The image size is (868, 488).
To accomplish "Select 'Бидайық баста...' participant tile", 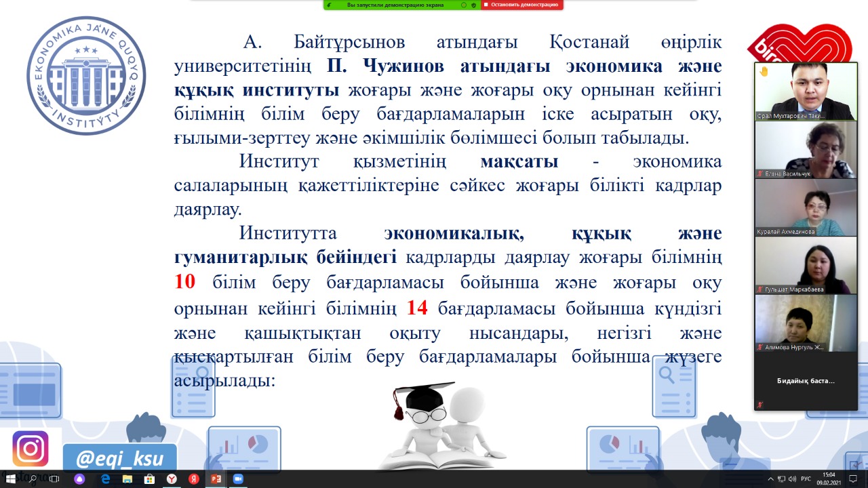I will pyautogui.click(x=806, y=381).
